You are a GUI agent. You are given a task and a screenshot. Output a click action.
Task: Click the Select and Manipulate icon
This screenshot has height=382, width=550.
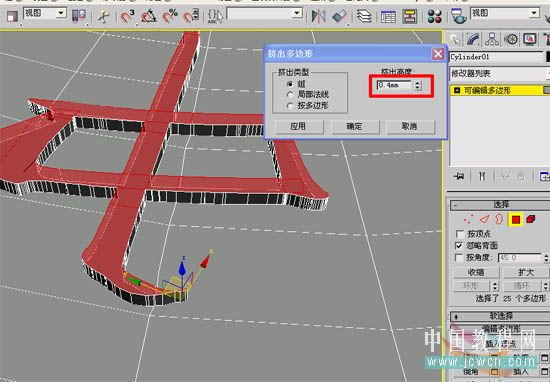click(x=103, y=16)
